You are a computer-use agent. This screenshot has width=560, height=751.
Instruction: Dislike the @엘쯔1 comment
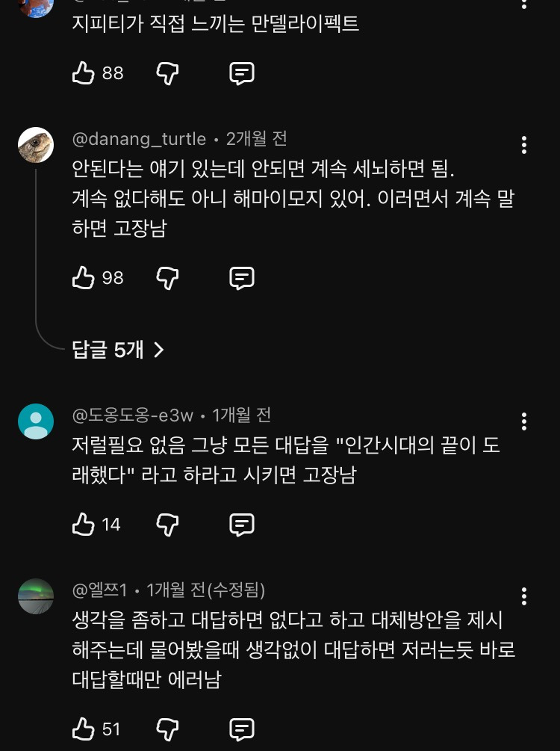[x=167, y=729]
